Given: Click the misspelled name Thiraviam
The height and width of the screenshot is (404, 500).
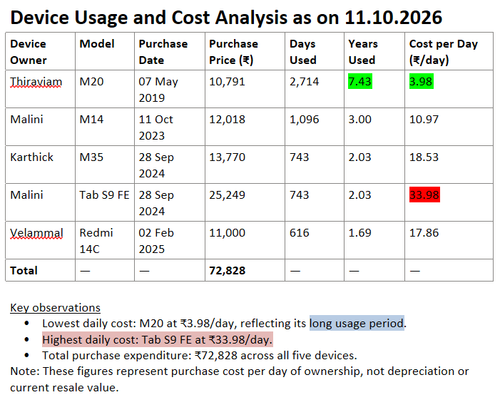Looking at the screenshot, I should [36, 81].
